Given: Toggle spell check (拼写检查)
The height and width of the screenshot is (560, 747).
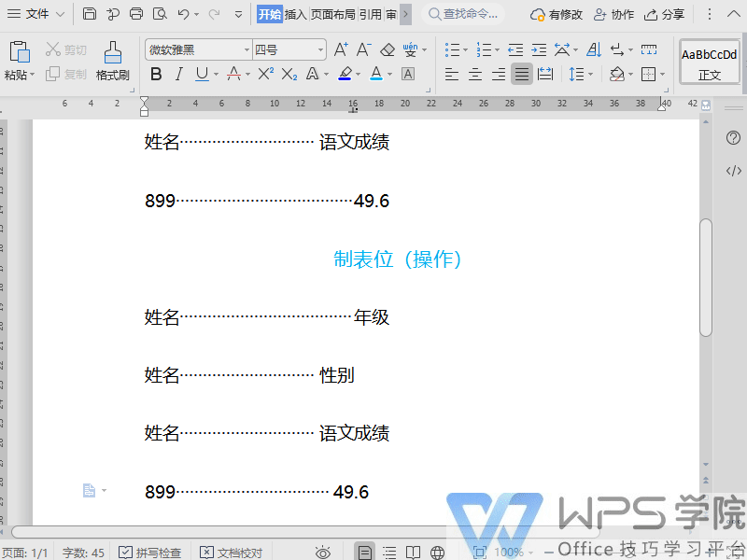Looking at the screenshot, I should click(150, 553).
